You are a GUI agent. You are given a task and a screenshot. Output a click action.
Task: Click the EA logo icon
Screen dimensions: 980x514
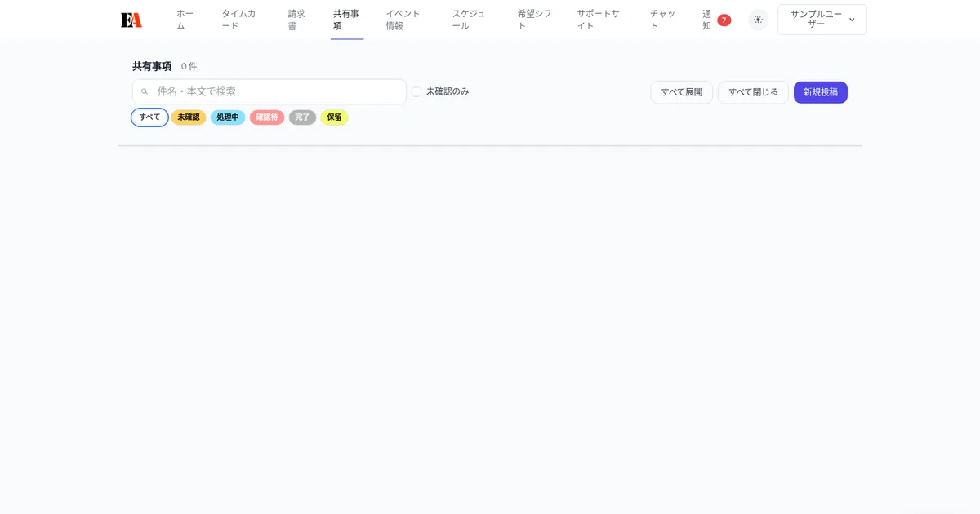131,20
